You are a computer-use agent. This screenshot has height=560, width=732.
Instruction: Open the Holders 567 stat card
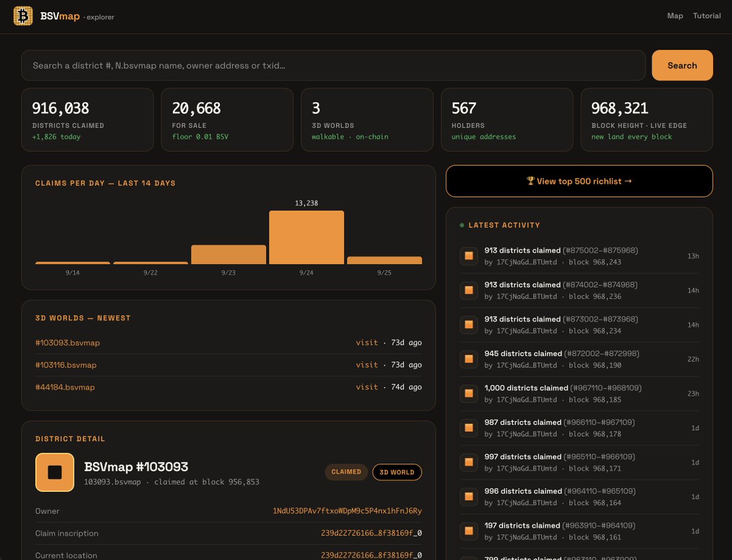coord(507,120)
